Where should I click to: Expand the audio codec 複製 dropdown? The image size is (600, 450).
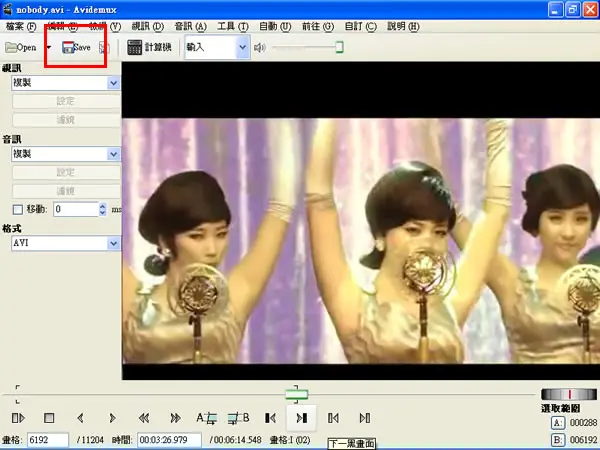coord(113,154)
